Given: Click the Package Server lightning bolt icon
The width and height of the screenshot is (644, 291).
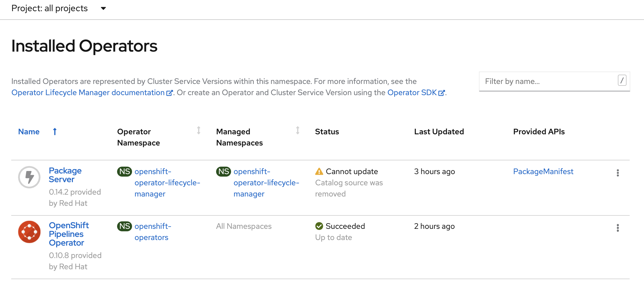Looking at the screenshot, I should [x=29, y=177].
